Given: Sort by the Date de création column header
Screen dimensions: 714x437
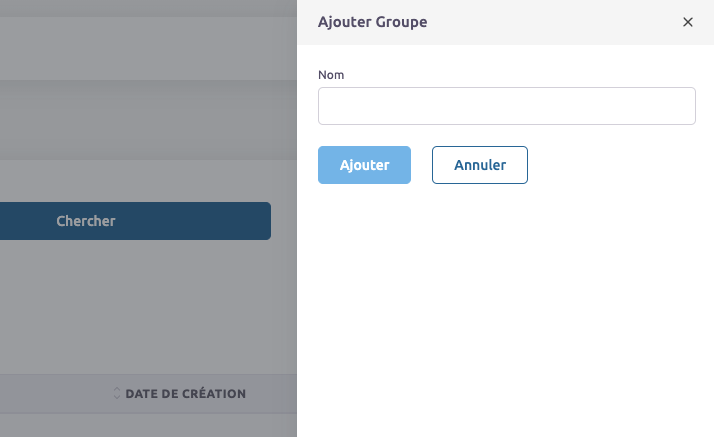Looking at the screenshot, I should [185, 394].
